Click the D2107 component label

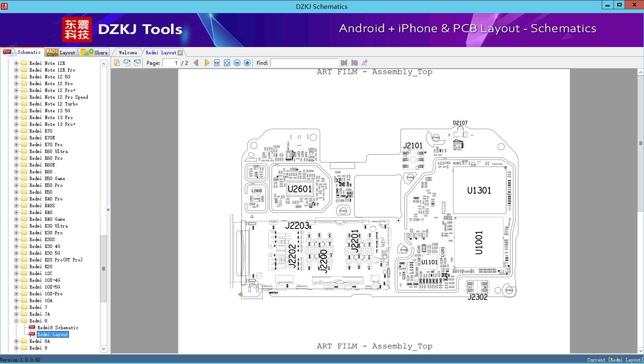pyautogui.click(x=460, y=123)
